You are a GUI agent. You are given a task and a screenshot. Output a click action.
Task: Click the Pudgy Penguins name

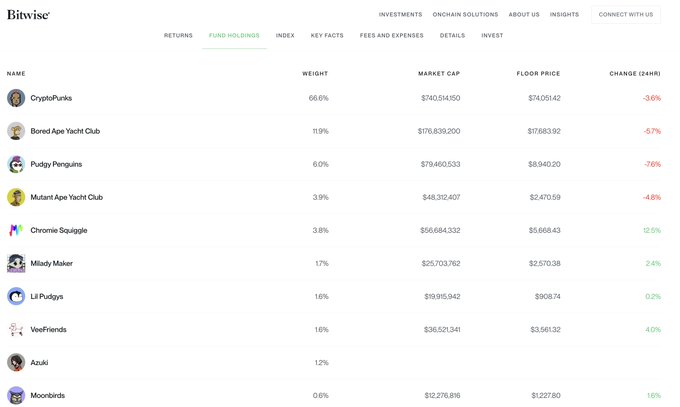click(x=56, y=164)
